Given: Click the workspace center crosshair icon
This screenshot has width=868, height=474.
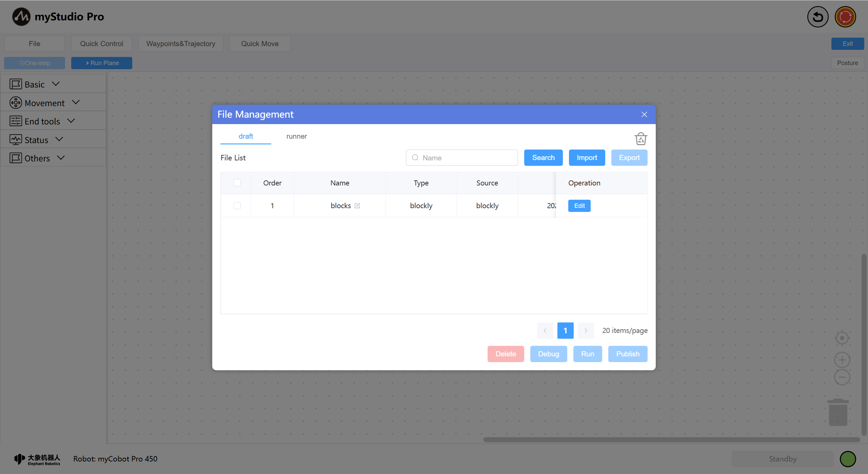Looking at the screenshot, I should [x=842, y=338].
